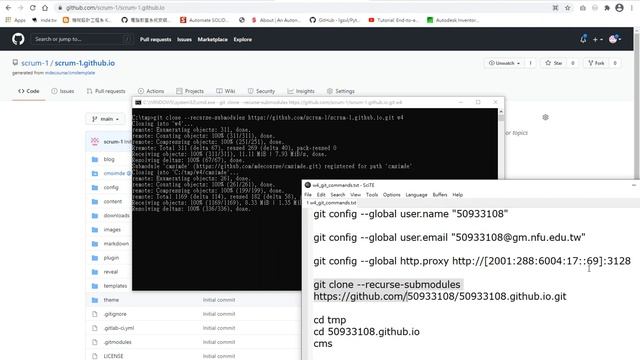
Task: Open SciTE Options menu
Action: pos(391,195)
